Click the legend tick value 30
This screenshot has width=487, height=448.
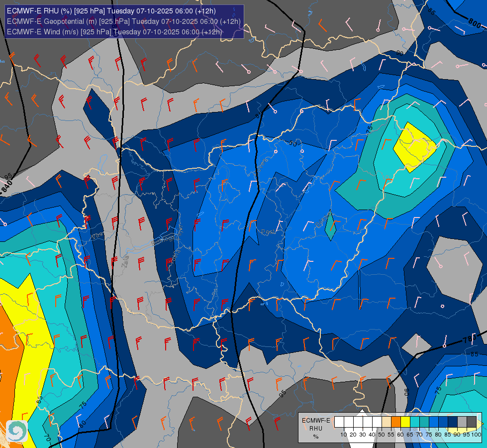tap(363, 435)
